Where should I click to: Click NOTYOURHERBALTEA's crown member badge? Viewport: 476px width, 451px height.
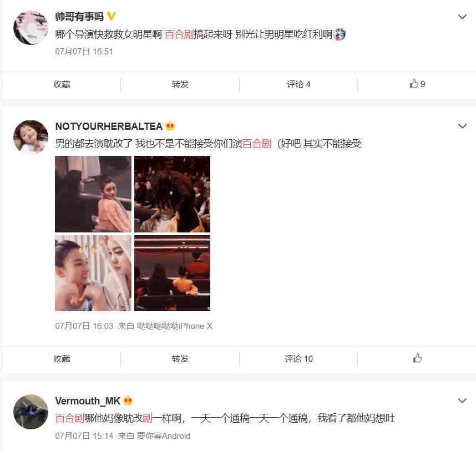170,126
